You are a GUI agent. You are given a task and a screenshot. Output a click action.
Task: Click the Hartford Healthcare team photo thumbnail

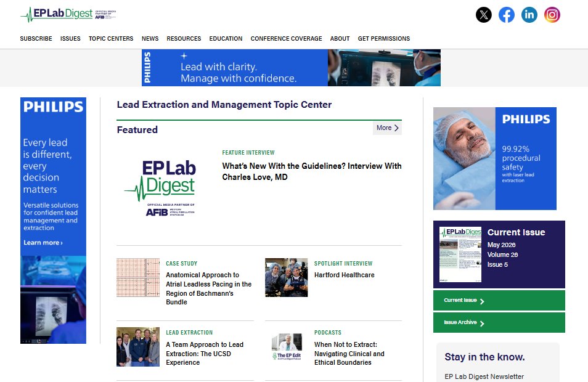click(x=286, y=277)
